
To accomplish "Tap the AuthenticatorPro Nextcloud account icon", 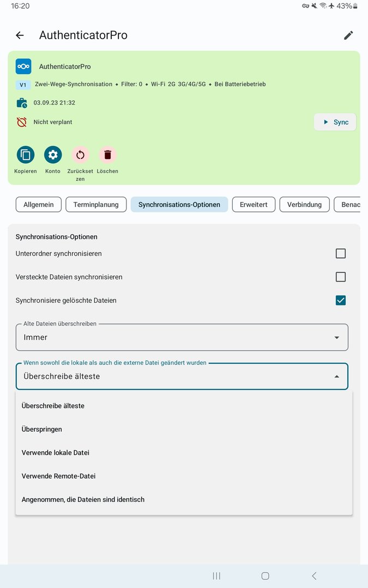I will pos(23,66).
